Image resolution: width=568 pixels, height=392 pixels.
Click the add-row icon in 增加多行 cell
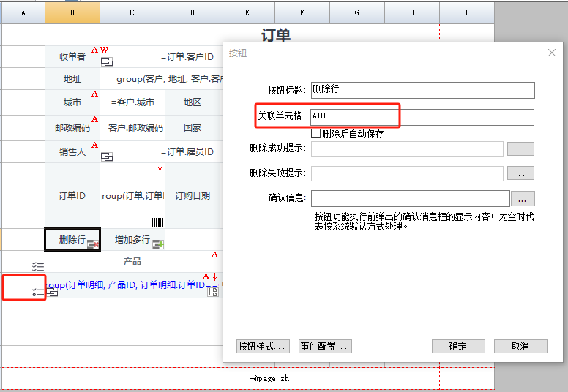pyautogui.click(x=157, y=244)
